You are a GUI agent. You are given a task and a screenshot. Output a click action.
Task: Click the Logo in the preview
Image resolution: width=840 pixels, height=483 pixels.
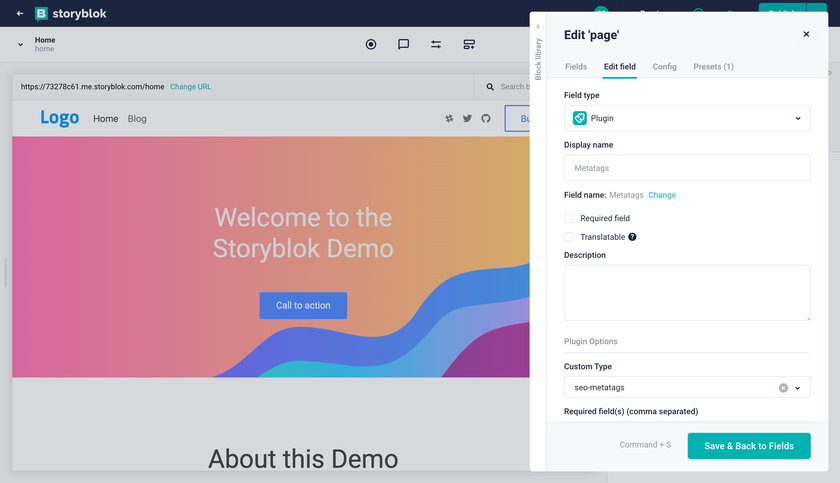point(59,118)
